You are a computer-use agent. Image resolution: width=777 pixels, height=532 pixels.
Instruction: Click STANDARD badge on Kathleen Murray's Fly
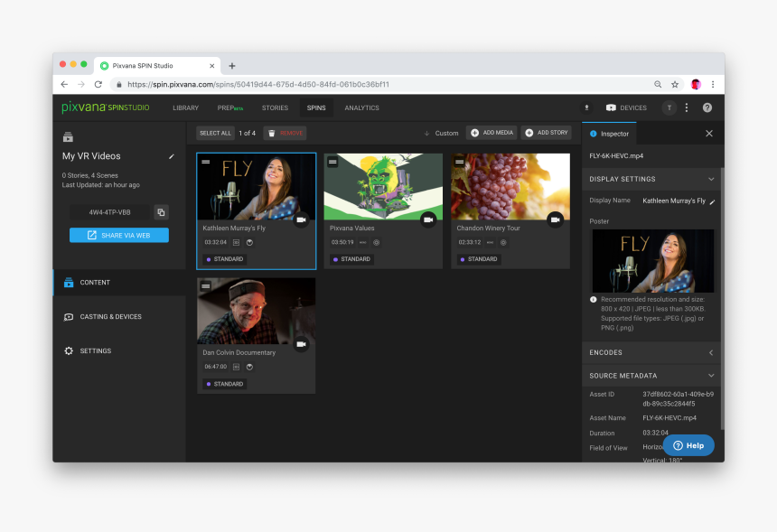[225, 259]
